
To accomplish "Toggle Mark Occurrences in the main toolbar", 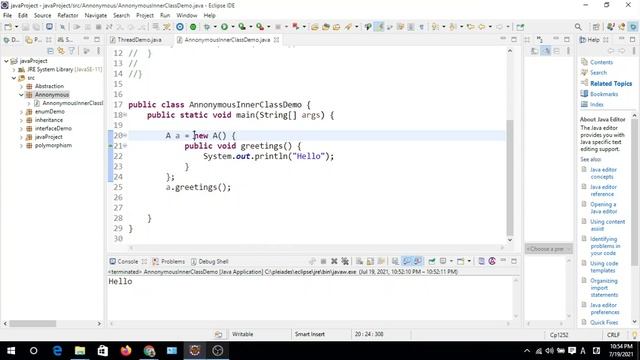I will click(x=379, y=27).
